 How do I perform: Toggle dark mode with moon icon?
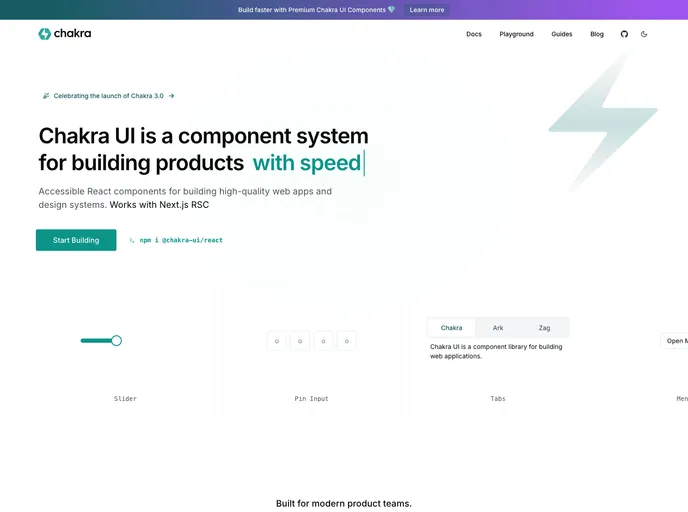pos(644,34)
